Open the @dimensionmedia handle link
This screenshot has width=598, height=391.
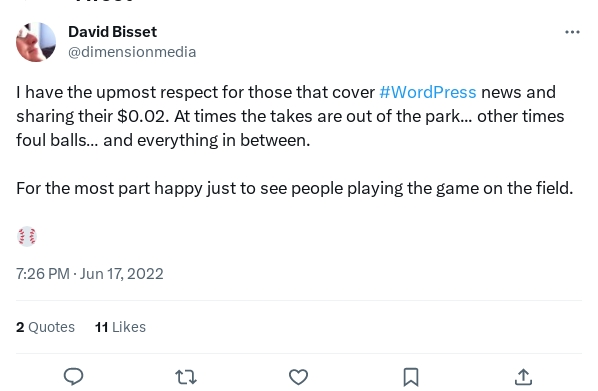pos(132,52)
